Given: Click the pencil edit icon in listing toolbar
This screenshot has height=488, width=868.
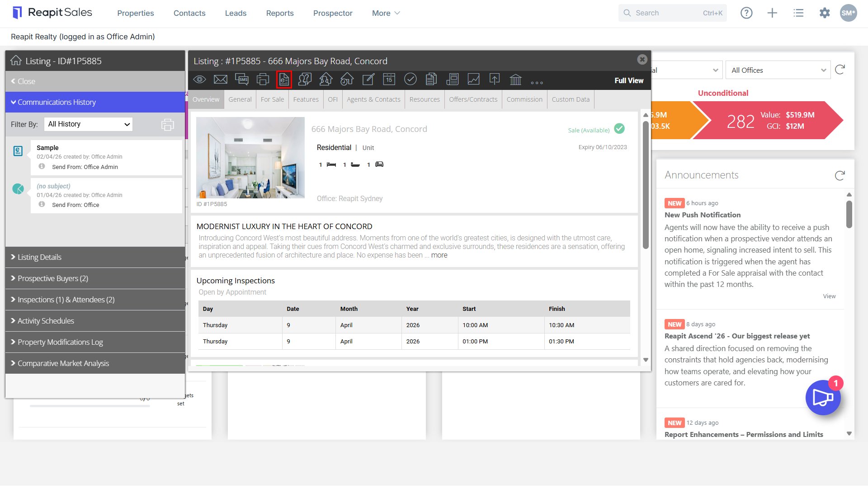Looking at the screenshot, I should [x=368, y=80].
